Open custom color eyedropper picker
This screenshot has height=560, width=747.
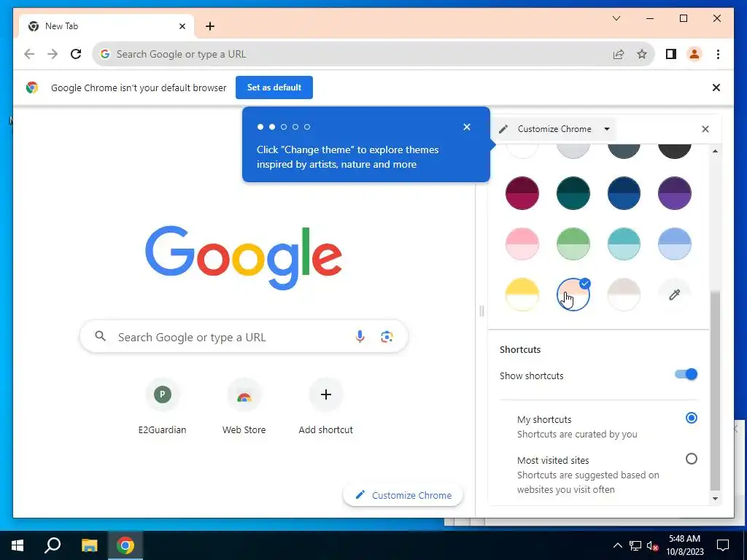click(675, 295)
